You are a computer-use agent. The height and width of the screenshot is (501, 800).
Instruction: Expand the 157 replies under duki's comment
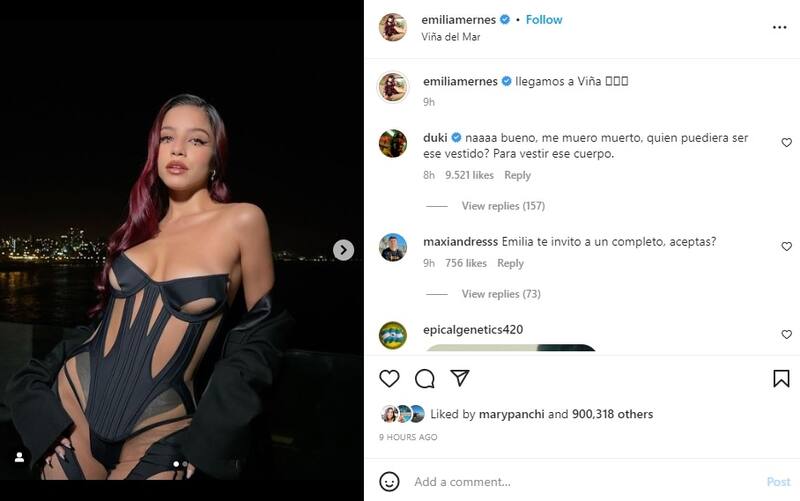pos(503,206)
